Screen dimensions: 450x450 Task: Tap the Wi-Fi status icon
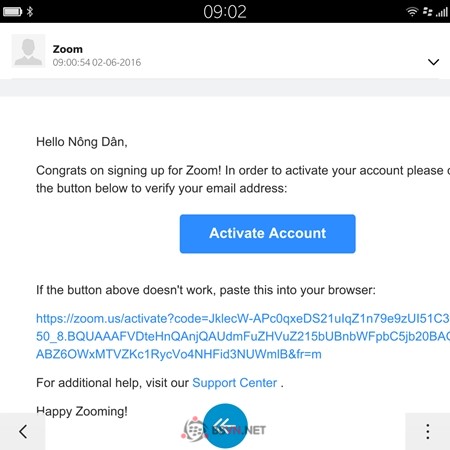pyautogui.click(x=412, y=12)
